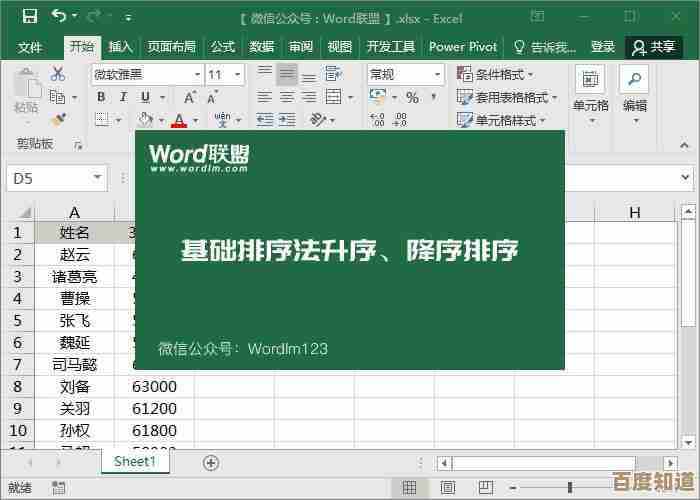The width and height of the screenshot is (700, 500).
Task: Click the Name Box showing D5
Action: pos(57,179)
